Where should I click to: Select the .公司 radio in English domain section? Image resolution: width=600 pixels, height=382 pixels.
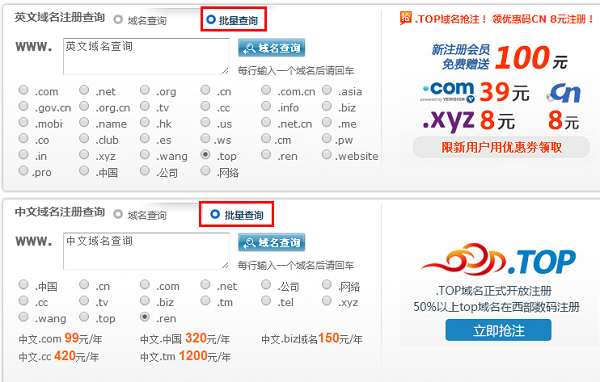(145, 170)
